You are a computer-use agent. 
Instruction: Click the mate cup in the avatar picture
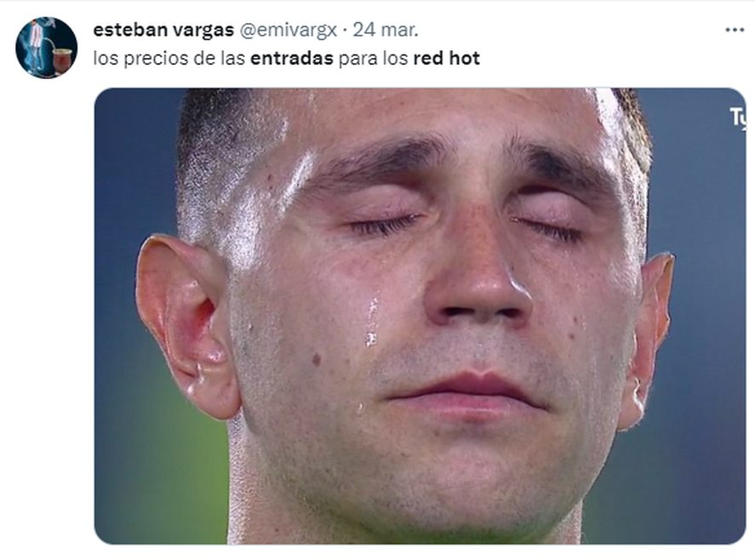[62, 60]
